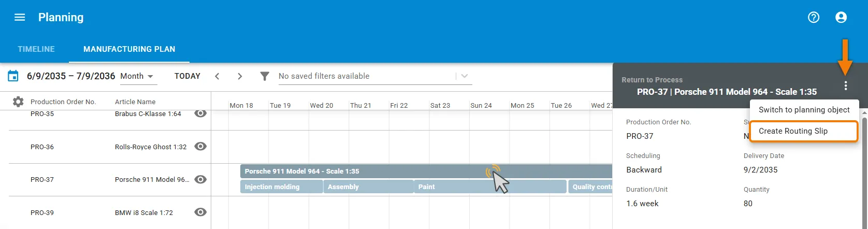Switch to the Timeline tab
This screenshot has width=868, height=229.
click(x=36, y=49)
